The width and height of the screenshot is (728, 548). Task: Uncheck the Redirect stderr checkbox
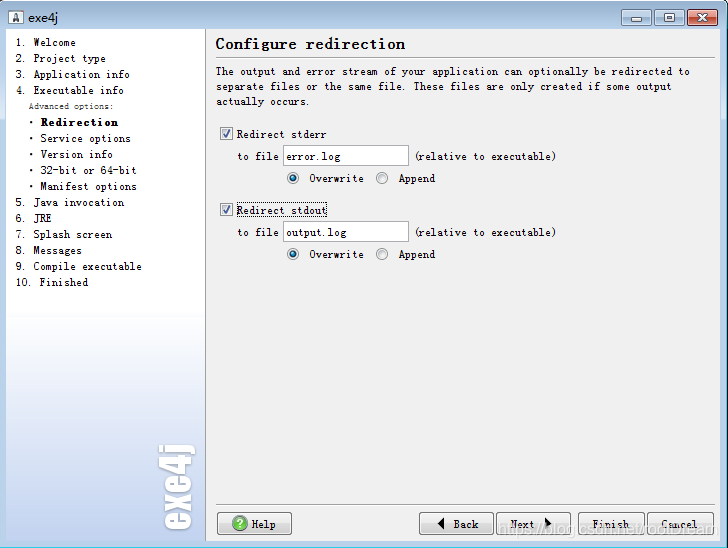(x=226, y=134)
